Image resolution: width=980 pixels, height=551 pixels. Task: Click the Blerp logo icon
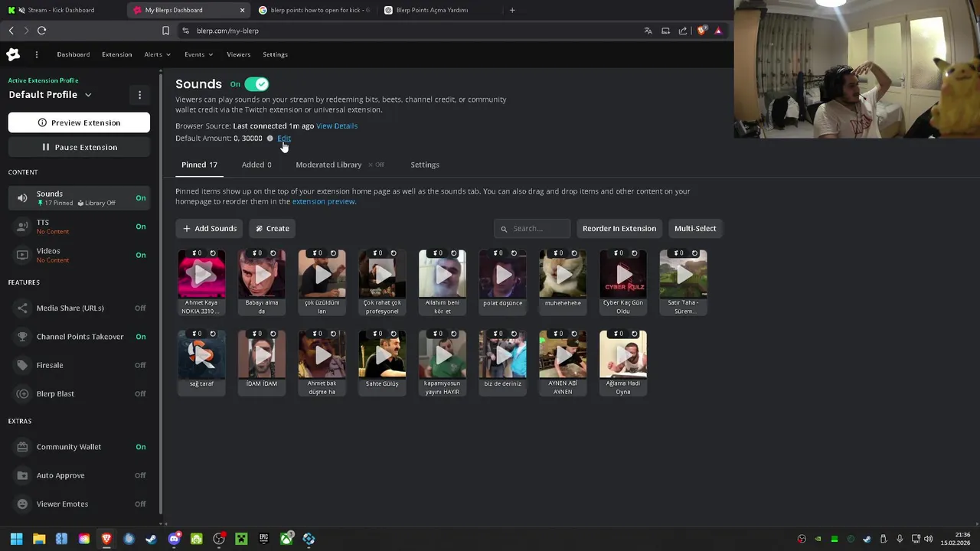pos(13,54)
